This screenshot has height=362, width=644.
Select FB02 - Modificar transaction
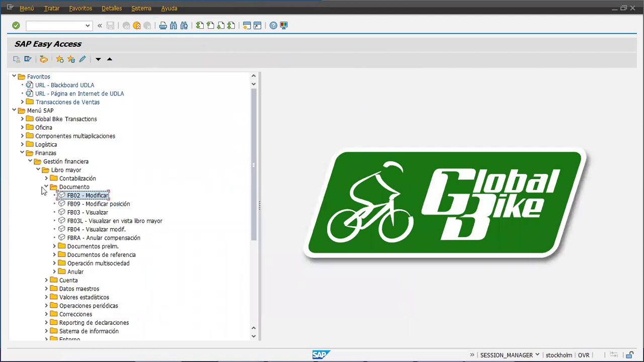tap(88, 196)
